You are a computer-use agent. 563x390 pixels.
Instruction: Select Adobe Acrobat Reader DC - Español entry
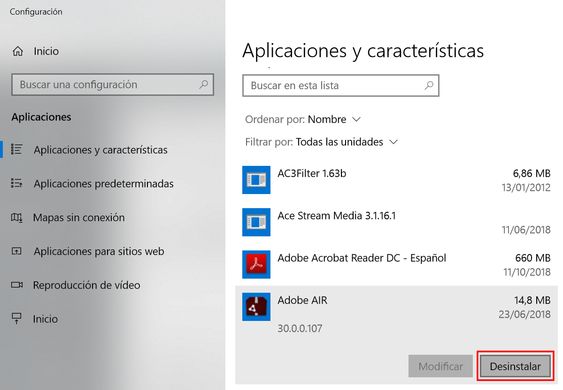click(396, 264)
